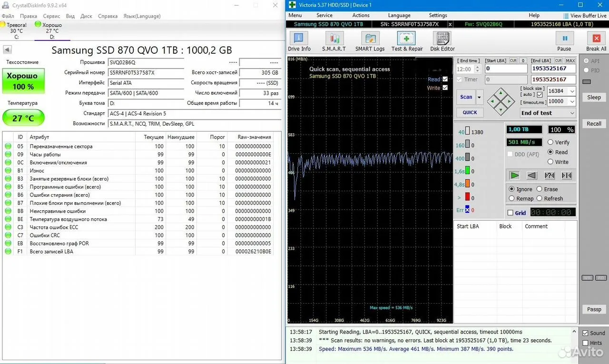
Task: Select the Verify radio button
Action: (550, 142)
